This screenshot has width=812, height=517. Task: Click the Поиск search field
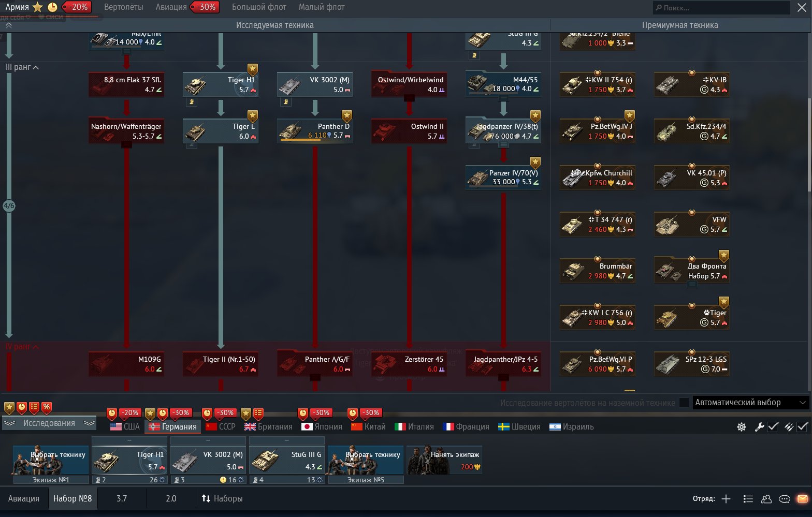(x=721, y=8)
